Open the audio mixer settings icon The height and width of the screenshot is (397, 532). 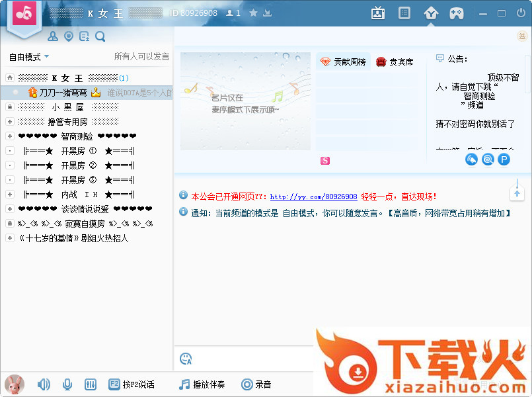click(x=91, y=384)
